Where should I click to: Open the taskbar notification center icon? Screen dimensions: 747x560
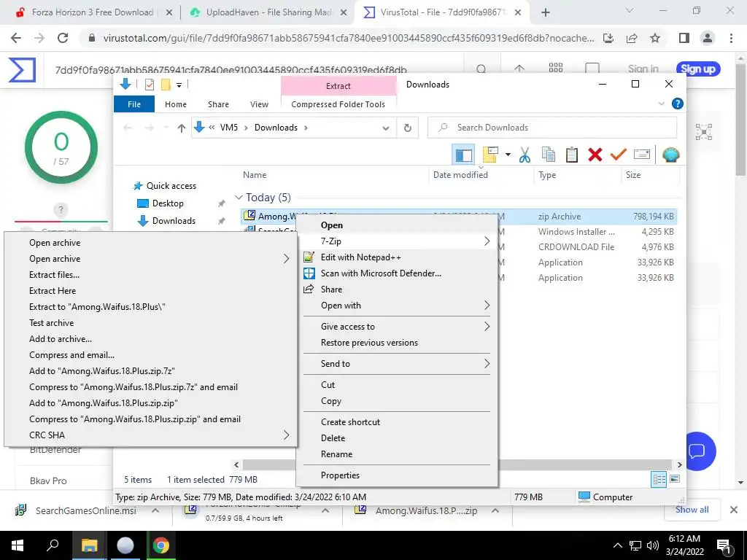tap(724, 545)
